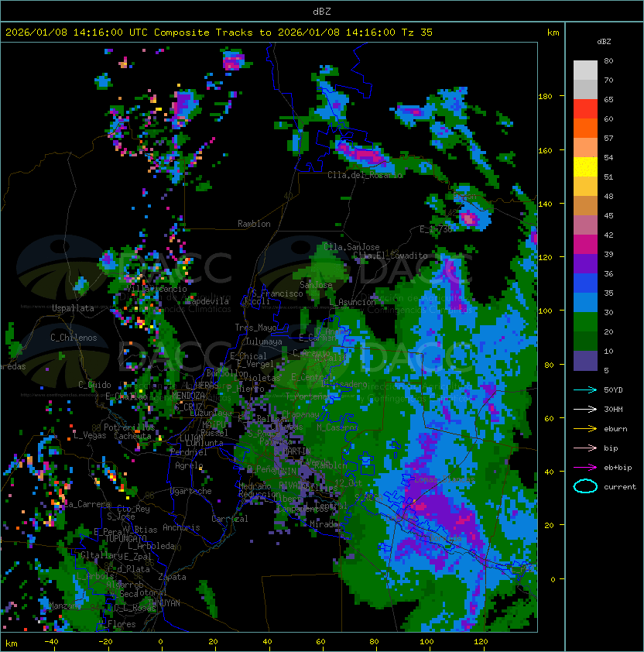Screen dimensions: 644x652
Task: Click the '-40' tick on horizontal km axis
Action: point(52,642)
